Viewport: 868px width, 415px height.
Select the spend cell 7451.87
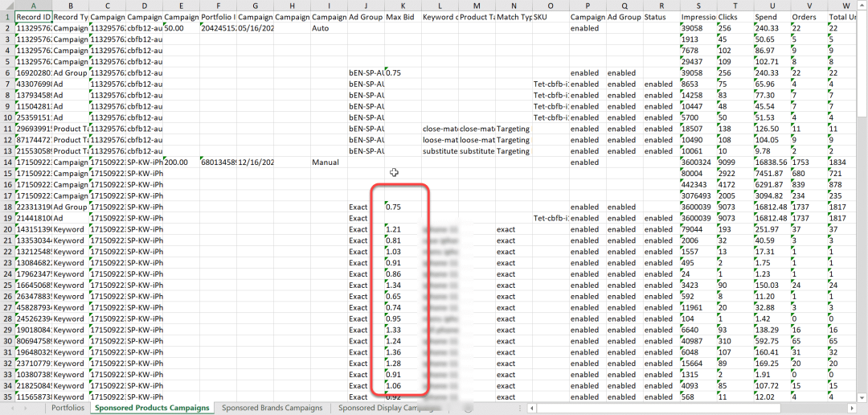[x=772, y=173]
